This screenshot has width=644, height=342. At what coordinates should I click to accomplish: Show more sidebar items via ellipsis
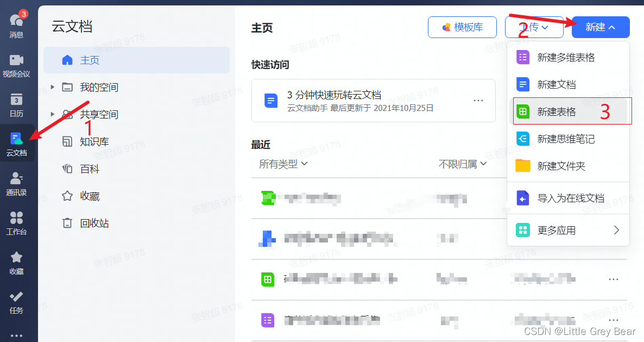16,336
